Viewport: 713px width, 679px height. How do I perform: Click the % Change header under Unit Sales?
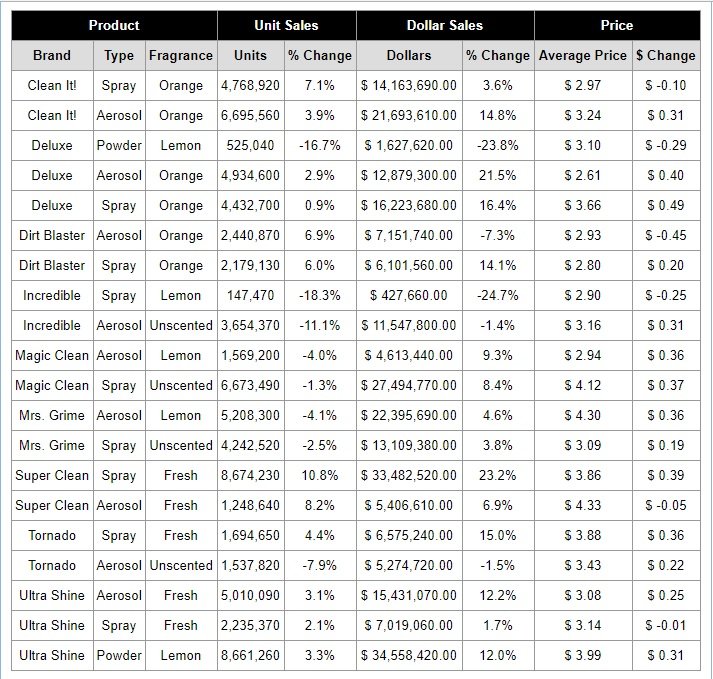(x=320, y=56)
